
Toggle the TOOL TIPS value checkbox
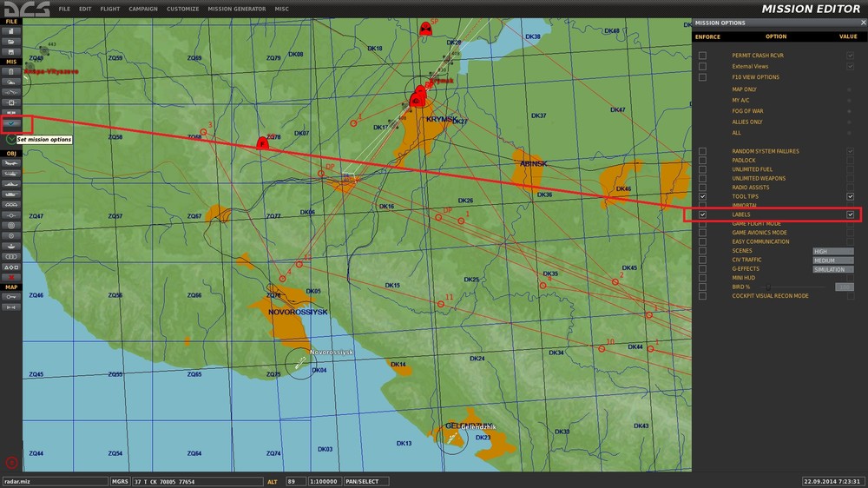point(851,196)
